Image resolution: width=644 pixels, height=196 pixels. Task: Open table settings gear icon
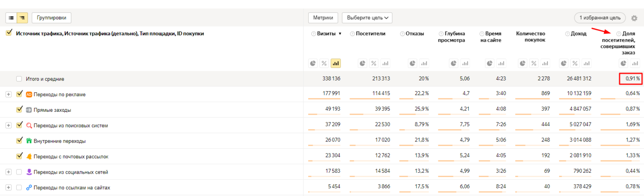coord(634,18)
